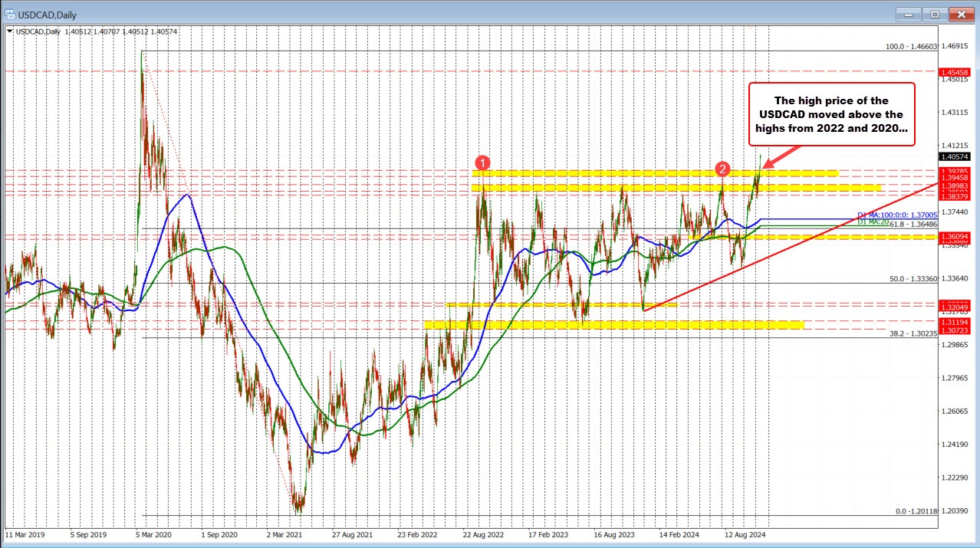Click the date label 22 Aug 2022
The image size is (980, 548).
pyautogui.click(x=484, y=533)
